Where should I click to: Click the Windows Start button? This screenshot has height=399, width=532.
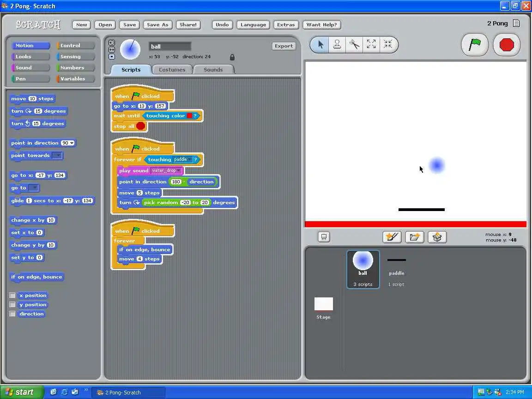tap(22, 392)
